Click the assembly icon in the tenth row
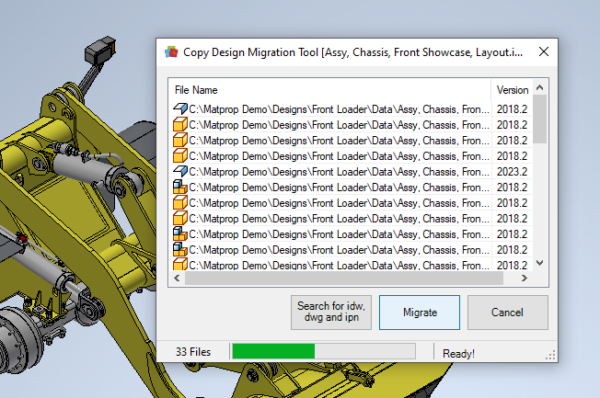Screen dimensions: 600x398 click(x=180, y=250)
